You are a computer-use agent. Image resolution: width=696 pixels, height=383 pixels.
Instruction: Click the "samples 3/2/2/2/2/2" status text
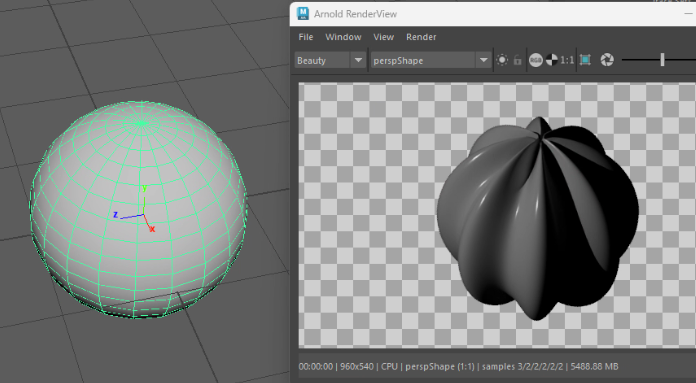click(522, 367)
